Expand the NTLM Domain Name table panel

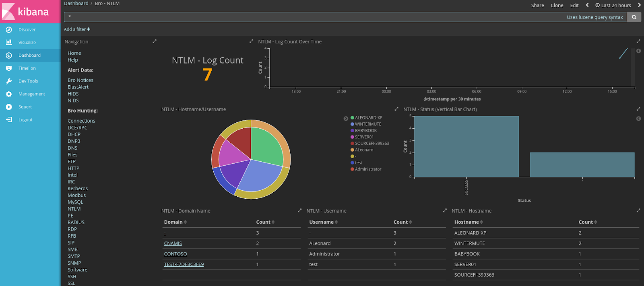299,210
